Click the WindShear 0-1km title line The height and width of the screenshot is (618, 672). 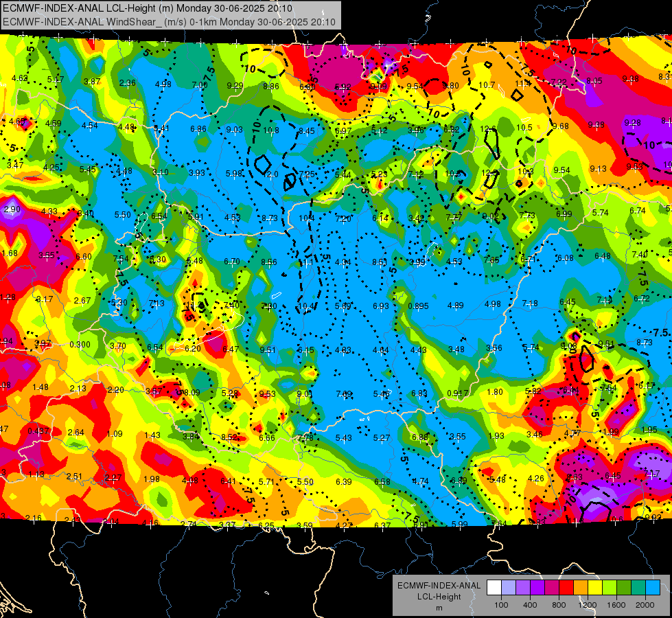point(169,22)
